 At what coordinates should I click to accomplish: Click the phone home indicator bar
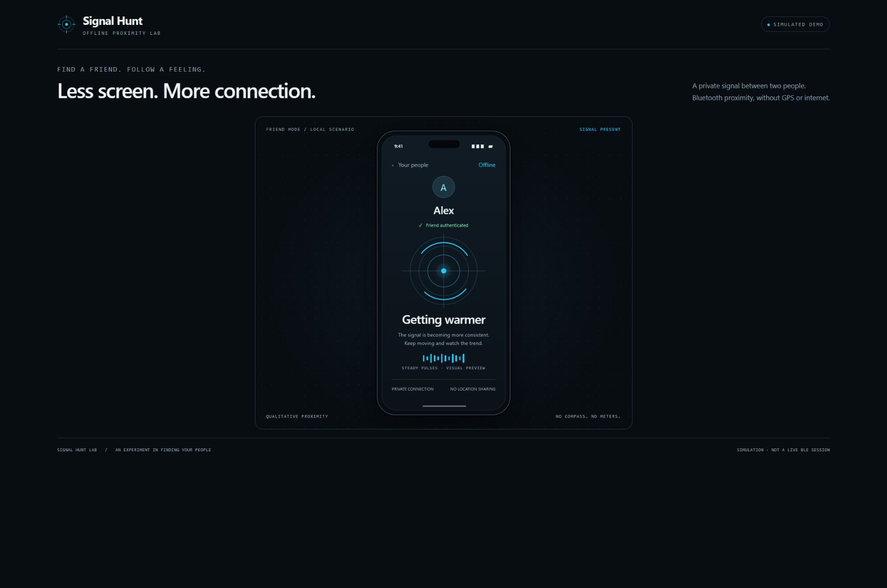pos(444,406)
